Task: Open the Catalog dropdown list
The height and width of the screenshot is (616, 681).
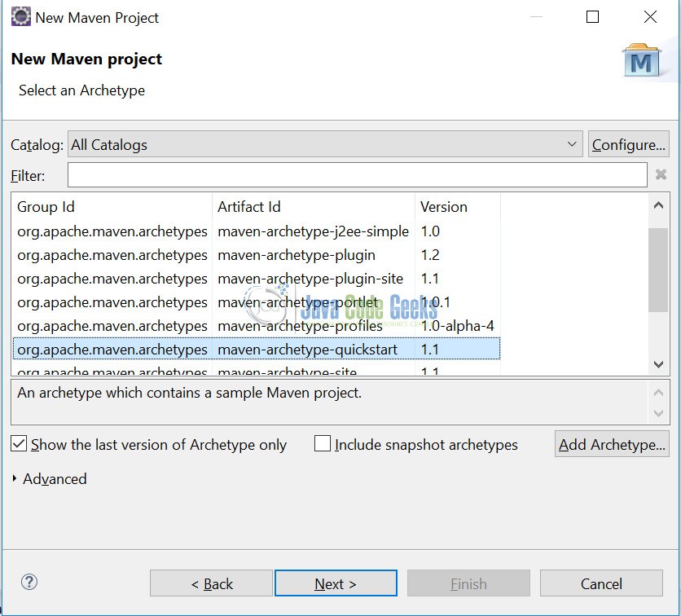Action: pyautogui.click(x=325, y=143)
